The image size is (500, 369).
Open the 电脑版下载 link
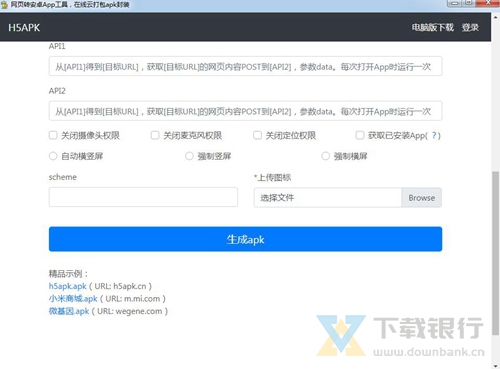[432, 27]
